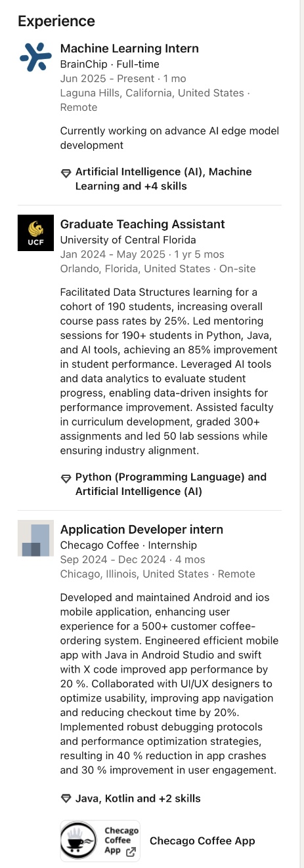The height and width of the screenshot is (868, 304).
Task: Click the Checago Coffee company logo placeholder
Action: pos(35,539)
